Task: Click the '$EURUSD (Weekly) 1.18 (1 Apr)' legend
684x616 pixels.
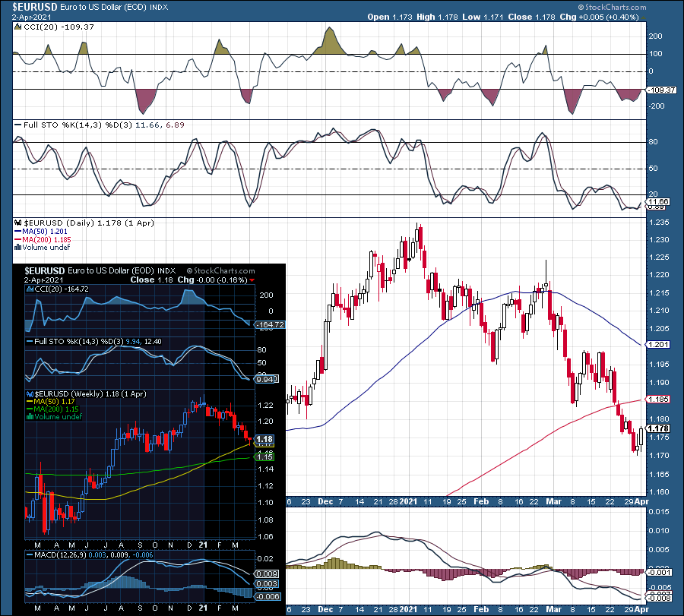Action: pyautogui.click(x=90, y=393)
